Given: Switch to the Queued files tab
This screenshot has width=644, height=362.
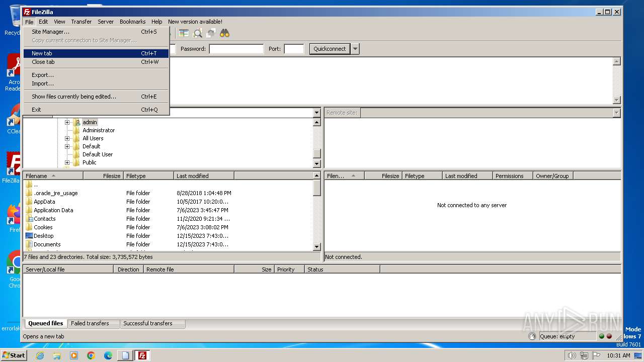Looking at the screenshot, I should pyautogui.click(x=46, y=323).
